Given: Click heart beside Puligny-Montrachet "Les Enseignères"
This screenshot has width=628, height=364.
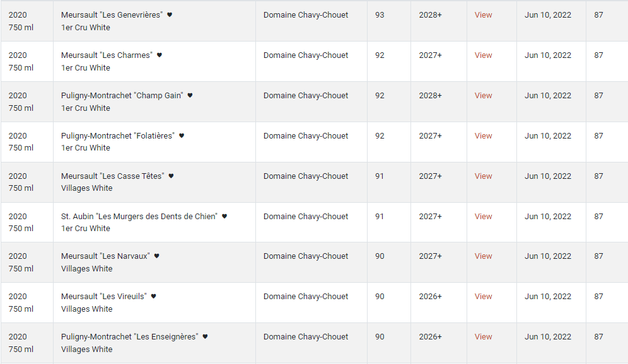Looking at the screenshot, I should tap(205, 337).
